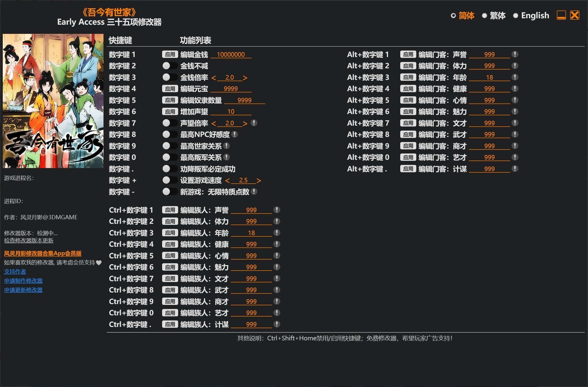588x387 pixels.
Task: Select the 繁体 language option
Action: [x=498, y=15]
